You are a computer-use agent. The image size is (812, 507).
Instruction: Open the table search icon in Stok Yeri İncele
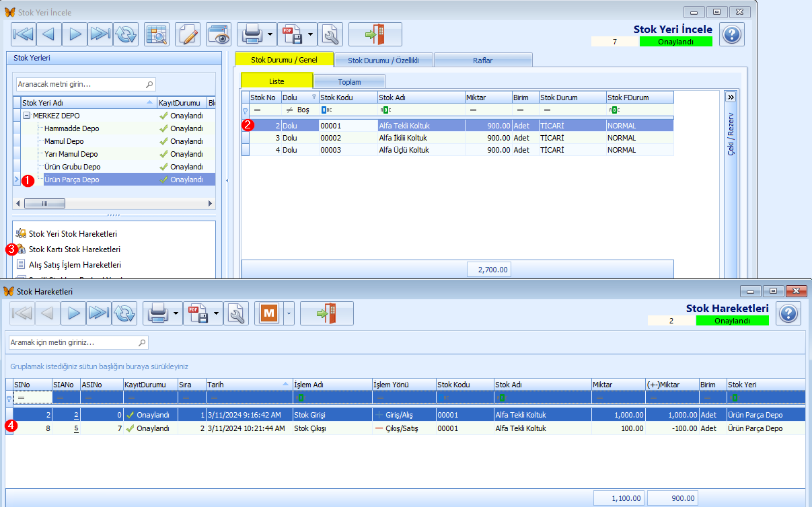pos(156,34)
